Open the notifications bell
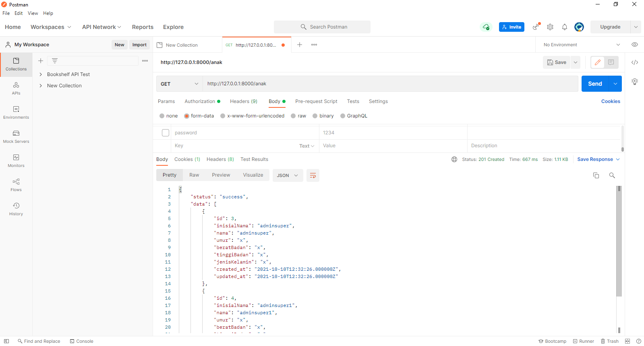644x346 pixels. coord(565,27)
